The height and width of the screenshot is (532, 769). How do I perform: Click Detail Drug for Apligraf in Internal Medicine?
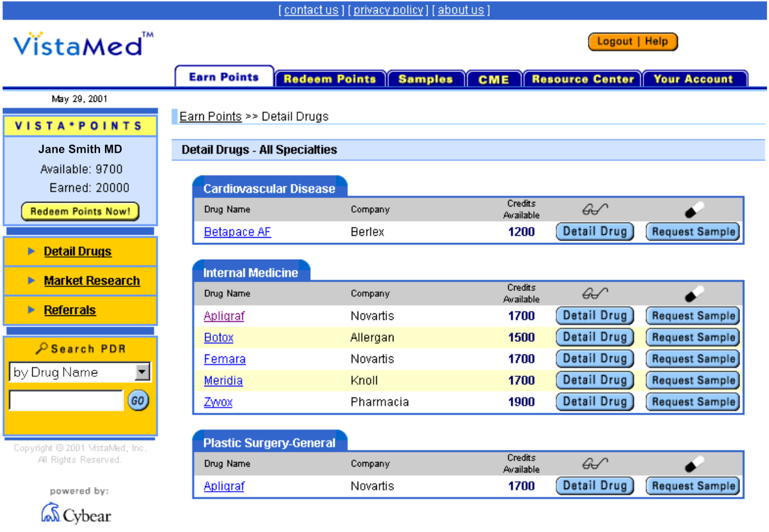(x=595, y=315)
